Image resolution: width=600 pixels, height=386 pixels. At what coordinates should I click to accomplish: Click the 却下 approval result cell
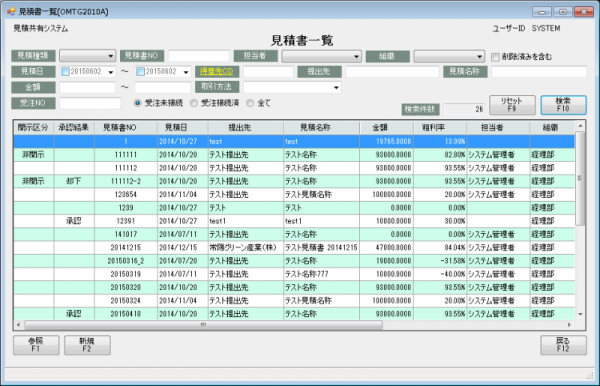click(74, 181)
